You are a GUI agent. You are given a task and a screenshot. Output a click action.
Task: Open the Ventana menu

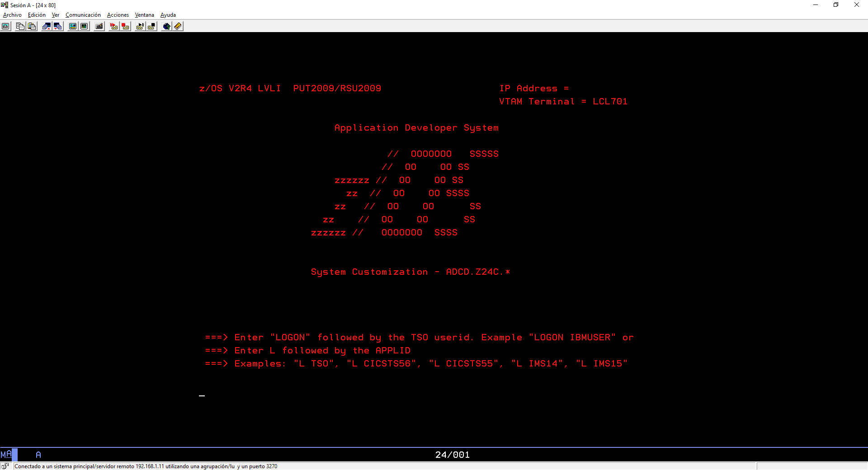[x=144, y=15]
